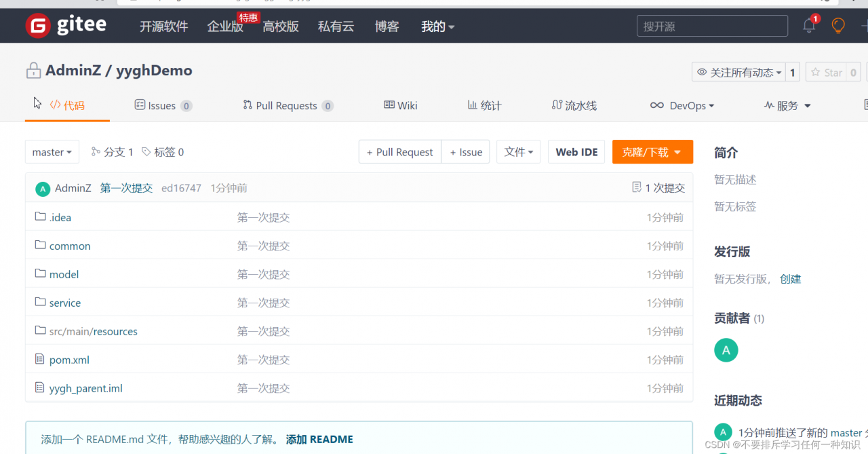Image resolution: width=868 pixels, height=454 pixels.
Task: Click the common folder icon
Action: pos(40,245)
